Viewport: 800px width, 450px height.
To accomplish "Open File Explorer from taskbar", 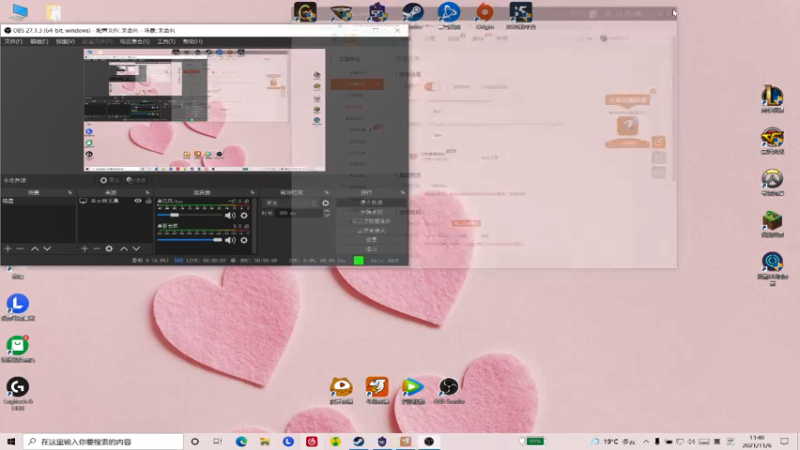I will coord(265,441).
